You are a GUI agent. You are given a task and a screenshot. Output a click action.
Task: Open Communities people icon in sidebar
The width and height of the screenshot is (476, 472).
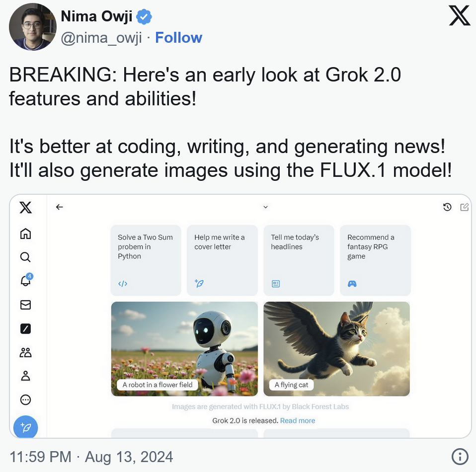pyautogui.click(x=25, y=352)
